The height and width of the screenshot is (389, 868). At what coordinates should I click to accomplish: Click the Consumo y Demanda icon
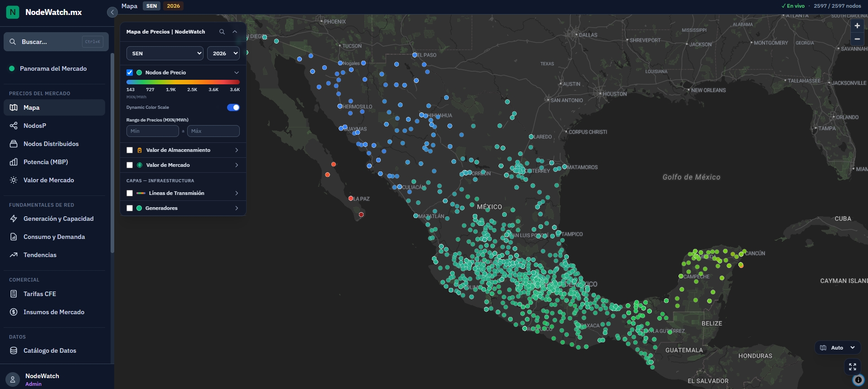pos(14,237)
